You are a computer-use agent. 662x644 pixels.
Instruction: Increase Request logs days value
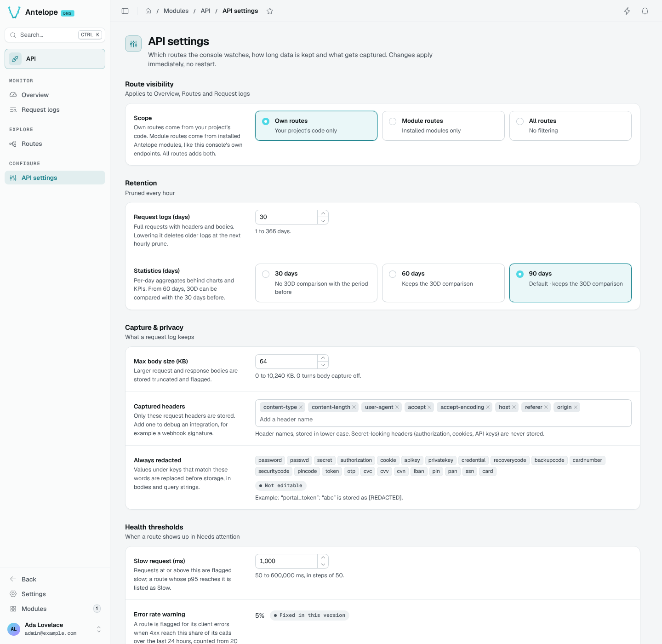tap(323, 213)
